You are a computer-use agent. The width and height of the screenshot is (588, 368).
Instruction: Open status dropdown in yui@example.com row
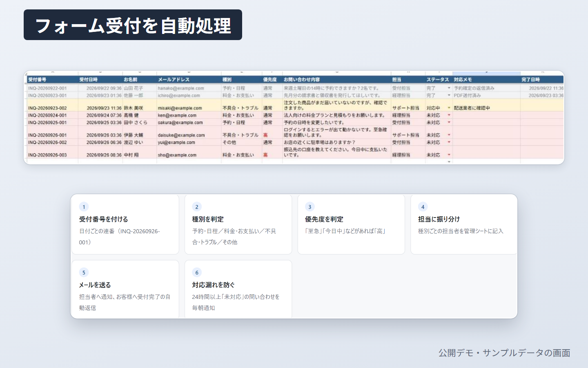[x=449, y=142]
